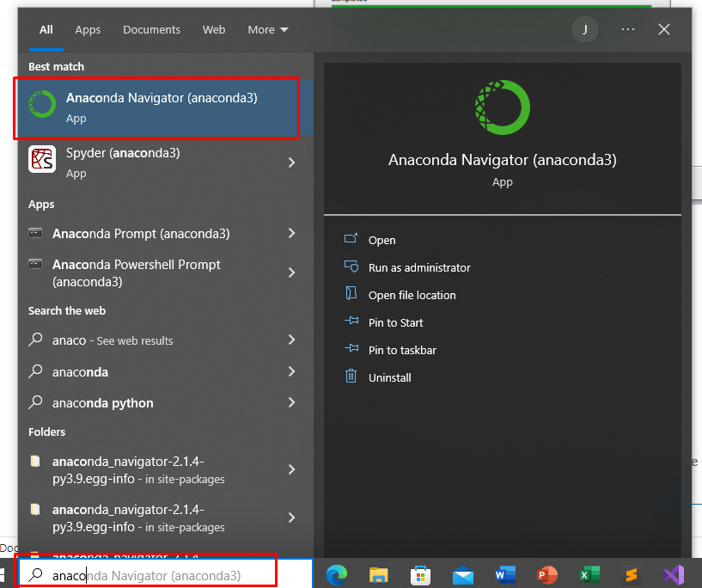Open Microsoft Edge from the taskbar
This screenshot has width=702, height=588.
[x=337, y=574]
